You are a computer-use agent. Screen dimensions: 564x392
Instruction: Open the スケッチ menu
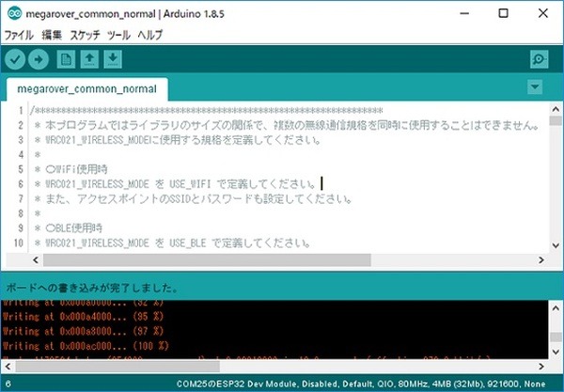tap(86, 36)
